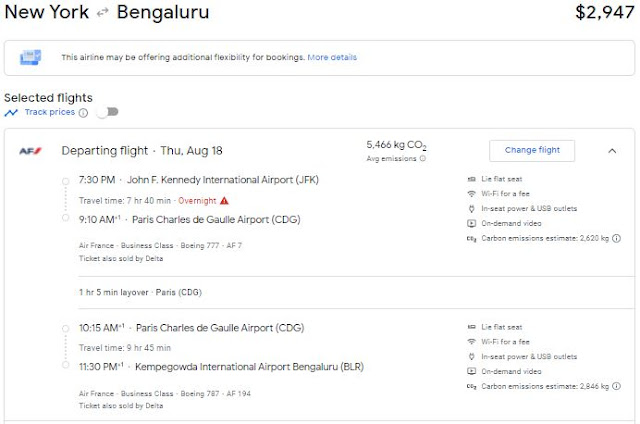Click the Lie flat seat icon for flight AF 7
The image size is (640, 424).
click(x=471, y=180)
